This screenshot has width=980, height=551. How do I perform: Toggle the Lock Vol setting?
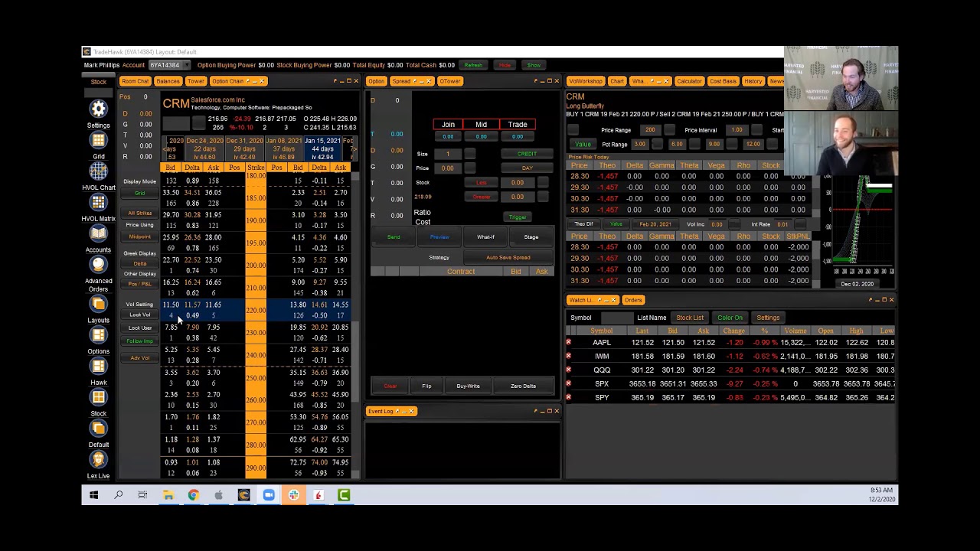point(139,315)
